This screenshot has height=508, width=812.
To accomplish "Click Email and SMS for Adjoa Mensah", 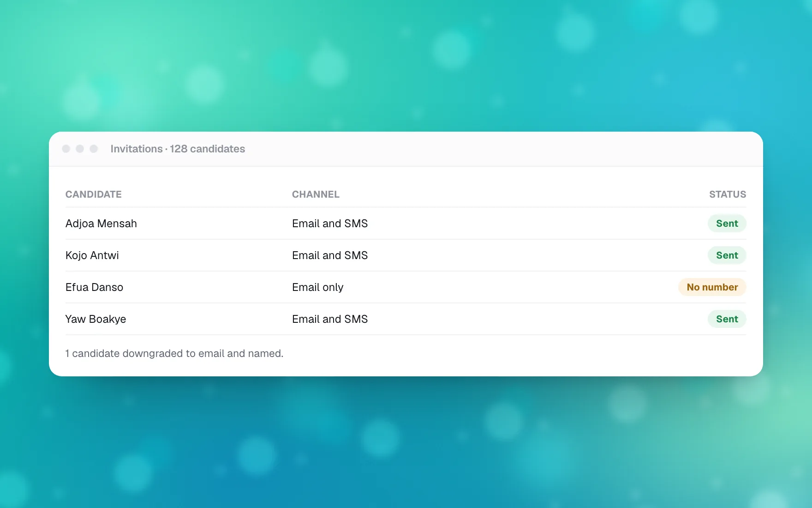I will (x=330, y=224).
